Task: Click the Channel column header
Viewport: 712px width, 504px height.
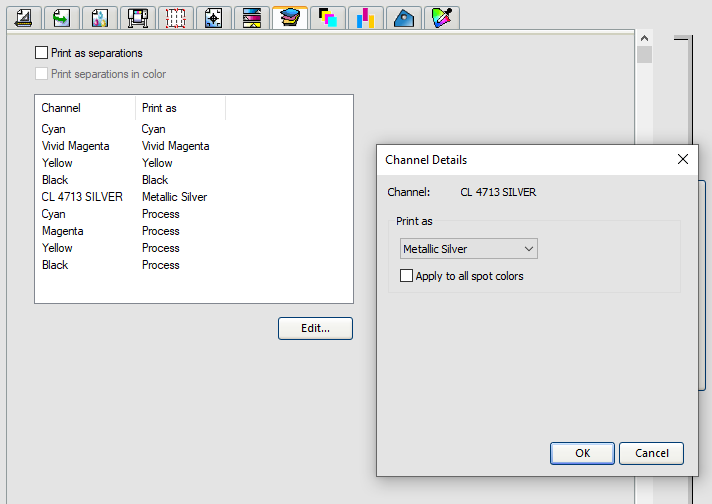Action: pyautogui.click(x=85, y=108)
